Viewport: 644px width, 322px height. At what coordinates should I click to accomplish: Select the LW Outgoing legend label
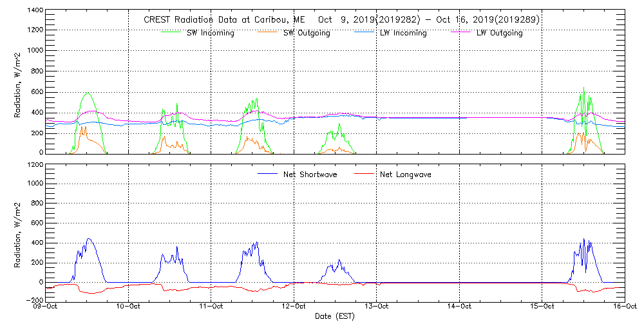click(x=499, y=33)
